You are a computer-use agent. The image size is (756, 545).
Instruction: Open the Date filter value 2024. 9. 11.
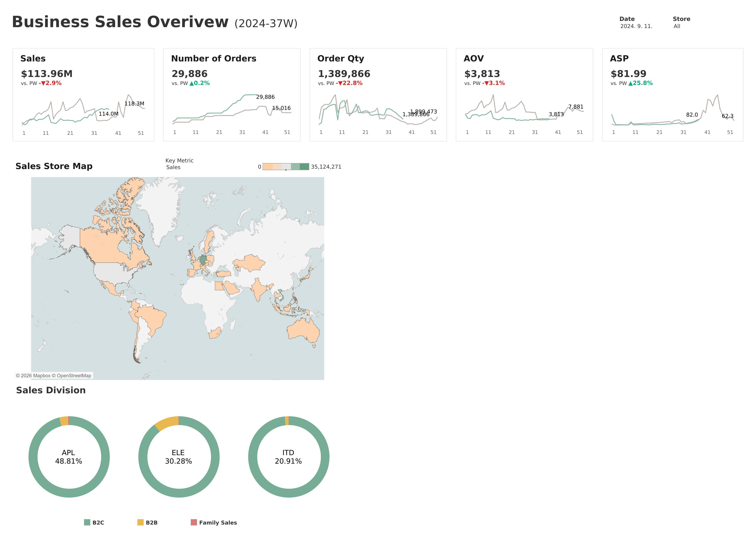[x=636, y=26]
